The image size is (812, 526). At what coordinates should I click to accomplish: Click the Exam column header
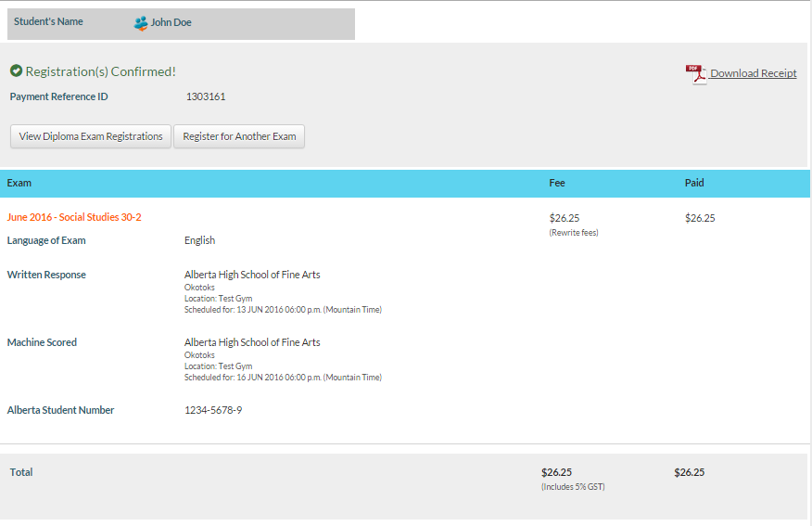point(19,183)
